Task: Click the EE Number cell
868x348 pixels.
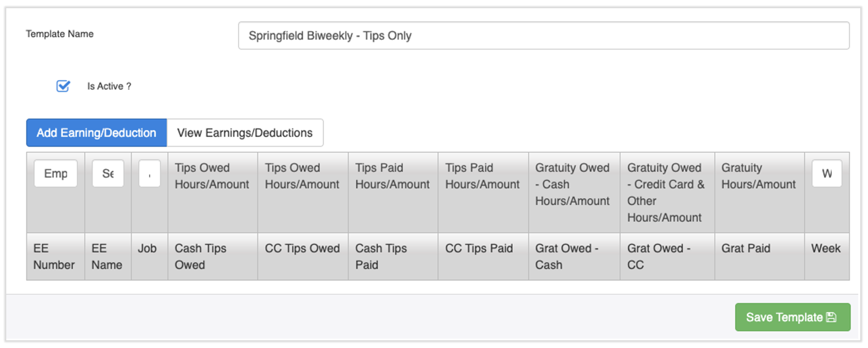Action: (x=55, y=256)
